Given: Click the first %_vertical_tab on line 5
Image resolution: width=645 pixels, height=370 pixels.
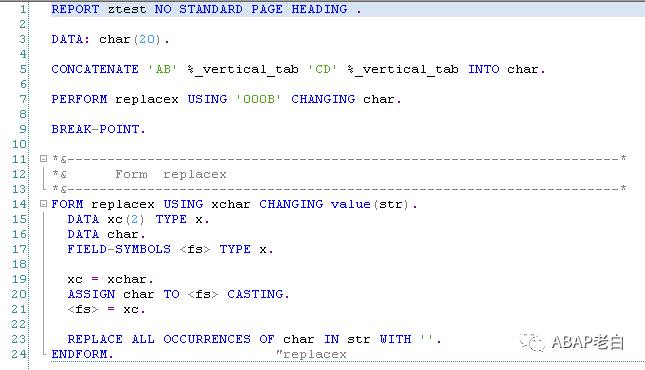Looking at the screenshot, I should tap(243, 69).
